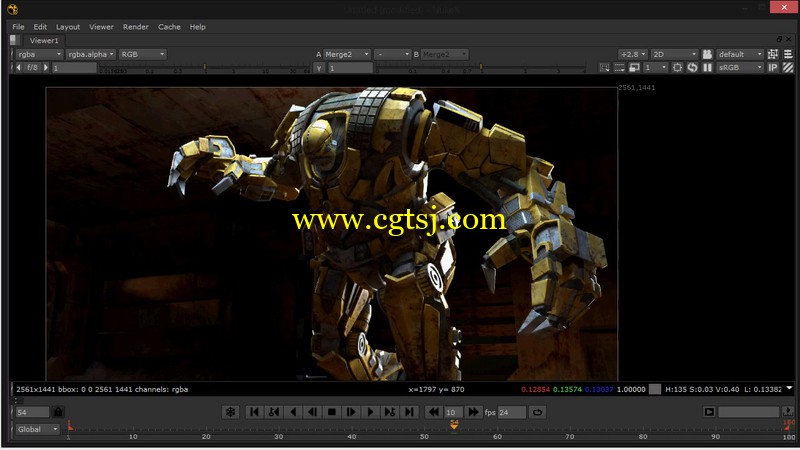The image size is (800, 450).
Task: Toggle the IP input process button
Action: (773, 67)
